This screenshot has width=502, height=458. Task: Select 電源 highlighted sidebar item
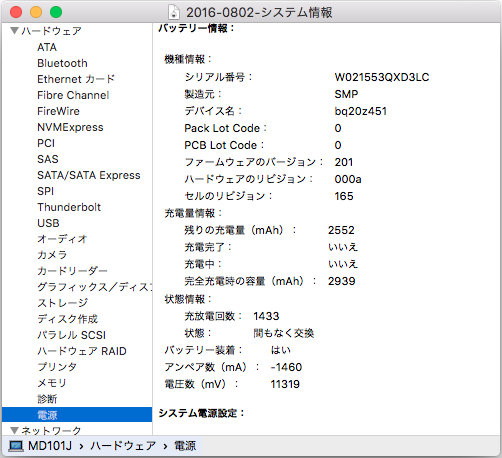tap(77, 415)
